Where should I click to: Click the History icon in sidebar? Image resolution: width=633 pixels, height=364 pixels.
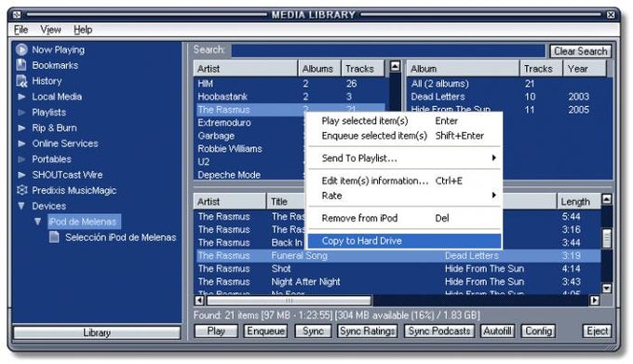coord(21,81)
